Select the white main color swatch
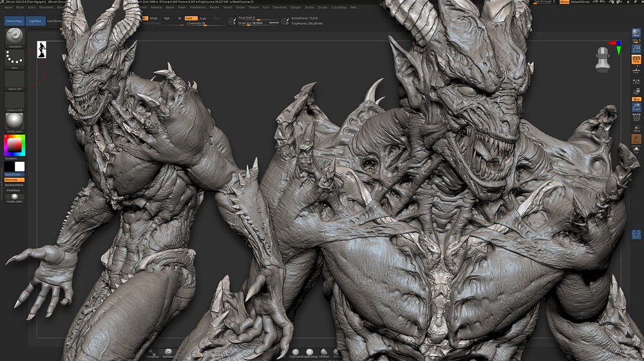644x361 pixels. (x=20, y=166)
